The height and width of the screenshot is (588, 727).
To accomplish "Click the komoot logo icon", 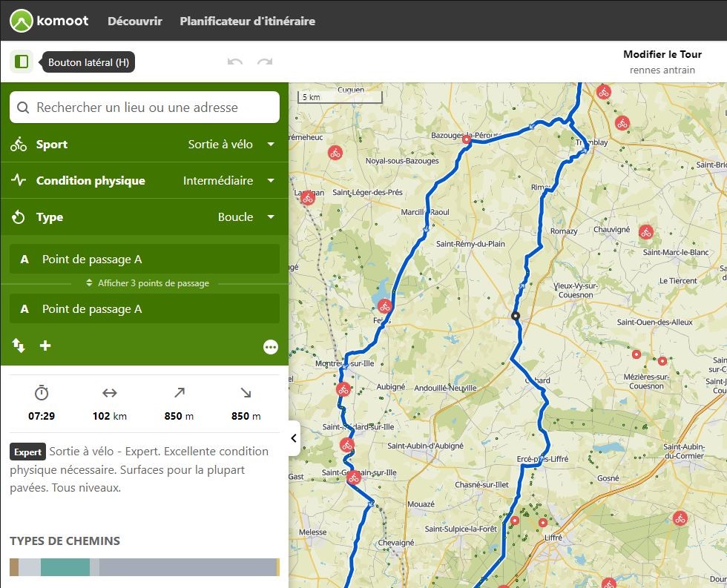I will (22, 21).
